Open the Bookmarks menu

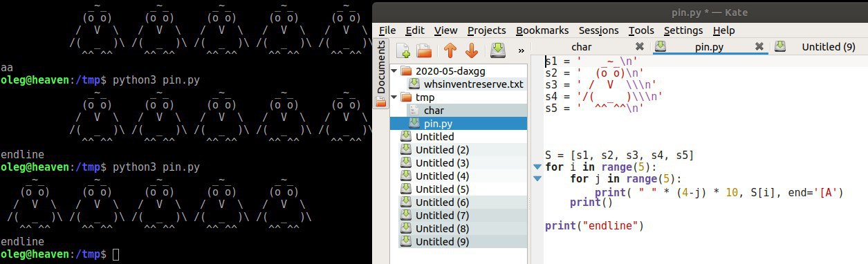coord(542,30)
